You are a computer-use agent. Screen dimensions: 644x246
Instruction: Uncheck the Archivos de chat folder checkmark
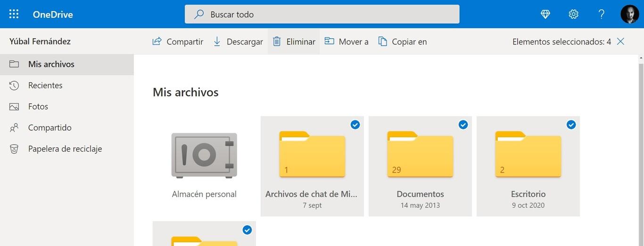tap(355, 125)
